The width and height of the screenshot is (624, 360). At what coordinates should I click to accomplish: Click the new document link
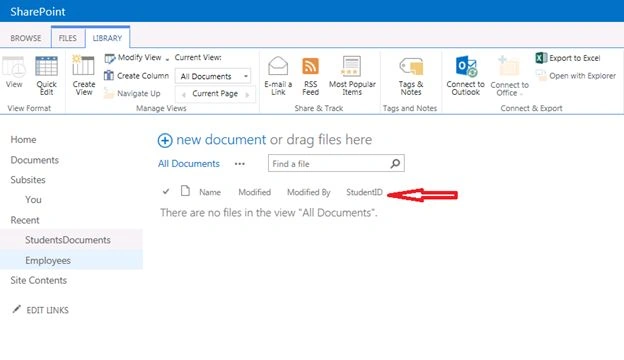pos(221,140)
